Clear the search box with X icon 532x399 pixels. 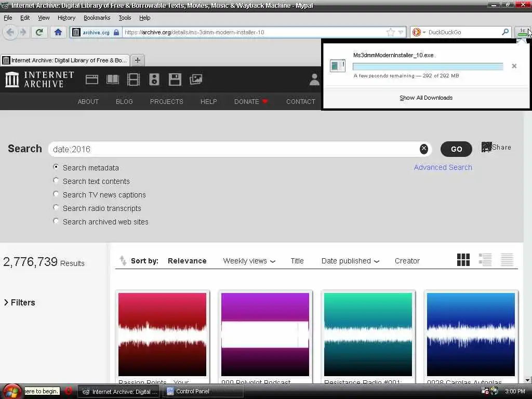(x=424, y=149)
